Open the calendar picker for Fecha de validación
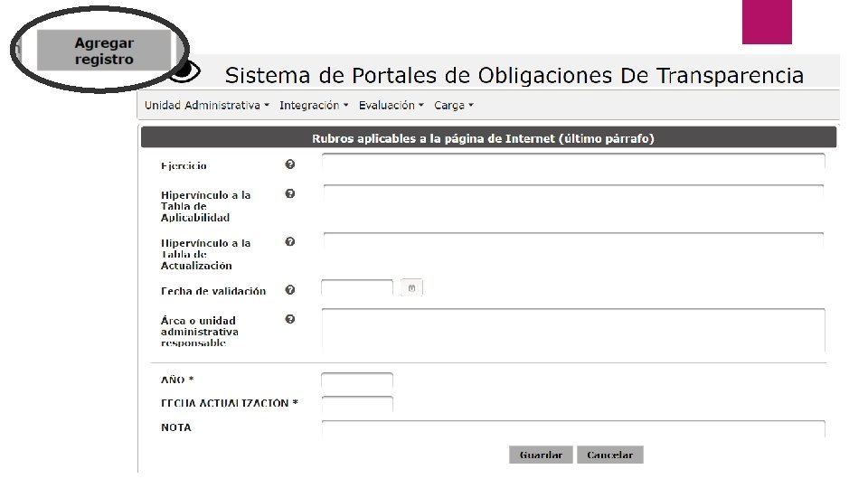 point(411,288)
